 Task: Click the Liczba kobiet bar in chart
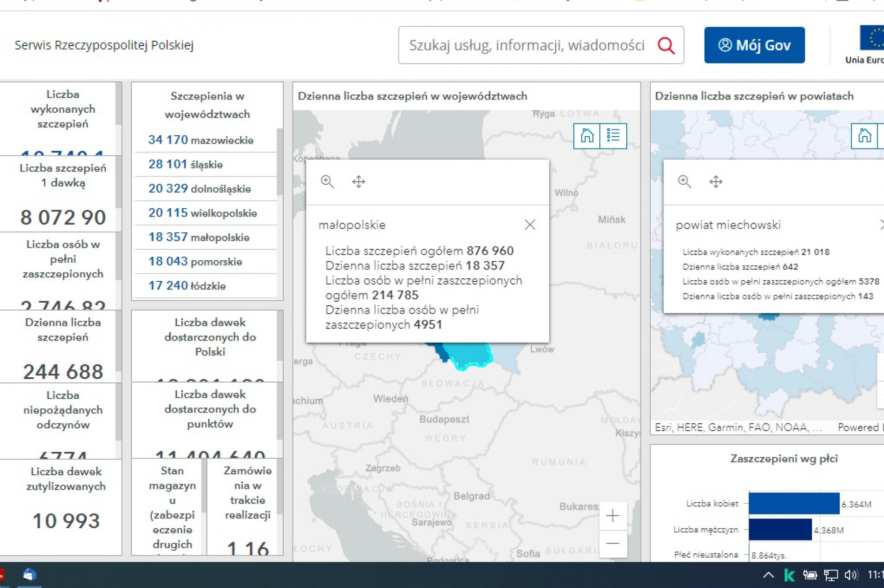pyautogui.click(x=794, y=504)
